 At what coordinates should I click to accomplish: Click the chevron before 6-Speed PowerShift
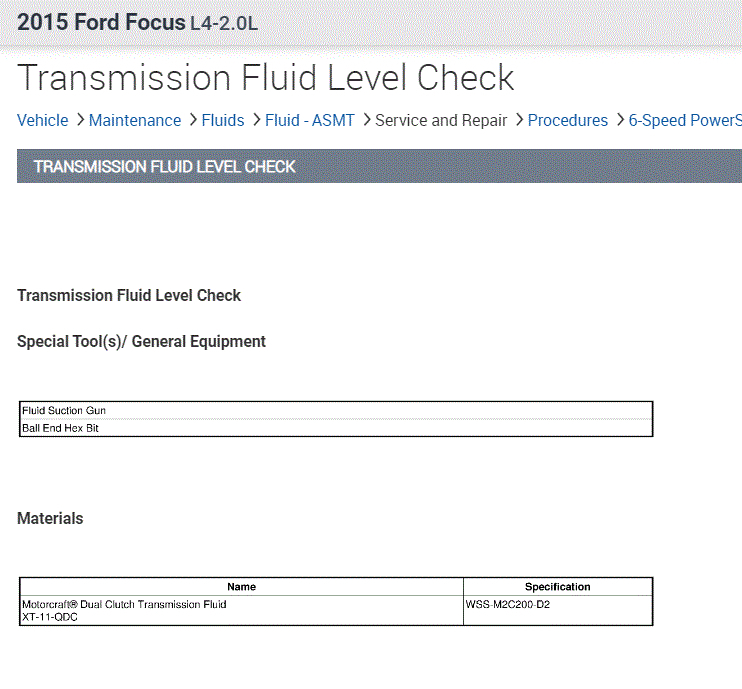coord(619,121)
